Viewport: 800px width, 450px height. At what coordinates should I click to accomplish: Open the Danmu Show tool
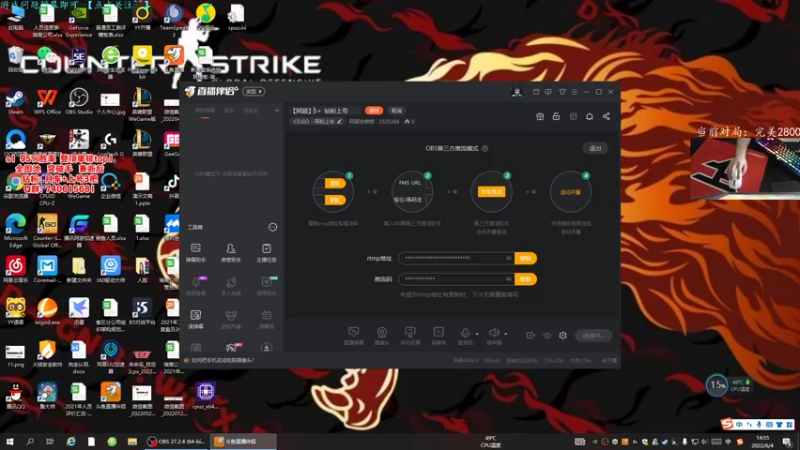pyautogui.click(x=266, y=319)
